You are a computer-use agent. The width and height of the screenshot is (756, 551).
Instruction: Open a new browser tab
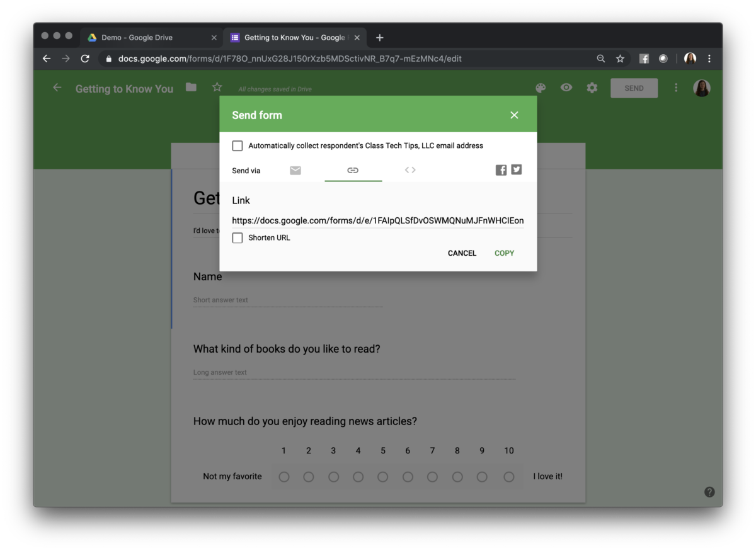coord(379,38)
